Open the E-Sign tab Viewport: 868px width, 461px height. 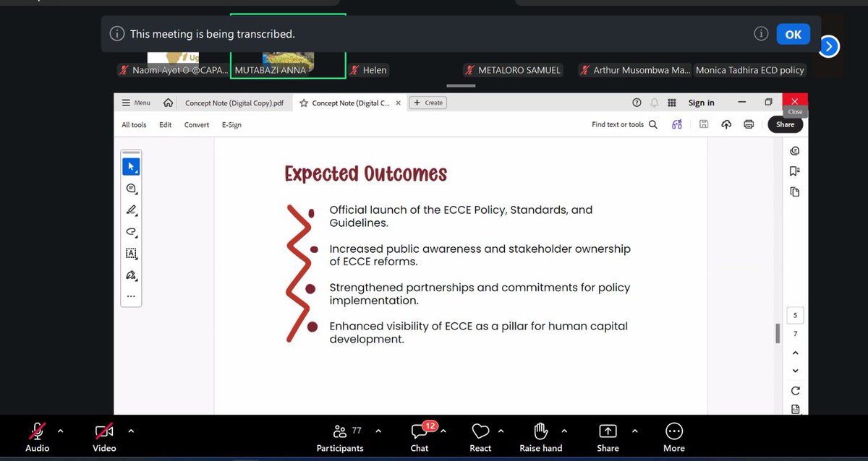coord(231,125)
